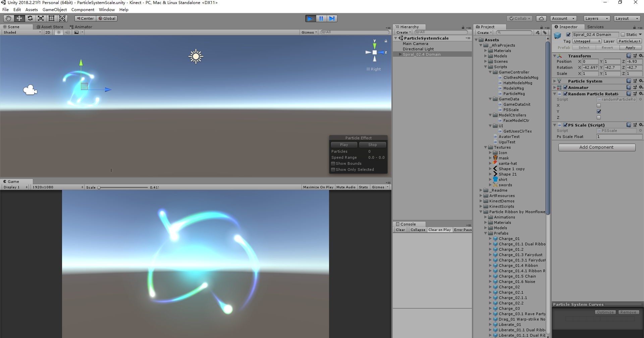Click the Add Component button
This screenshot has height=338, width=644.
pyautogui.click(x=597, y=147)
